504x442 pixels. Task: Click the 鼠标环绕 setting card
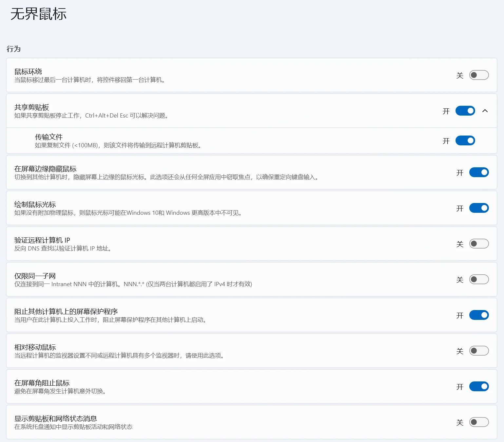[x=252, y=75]
